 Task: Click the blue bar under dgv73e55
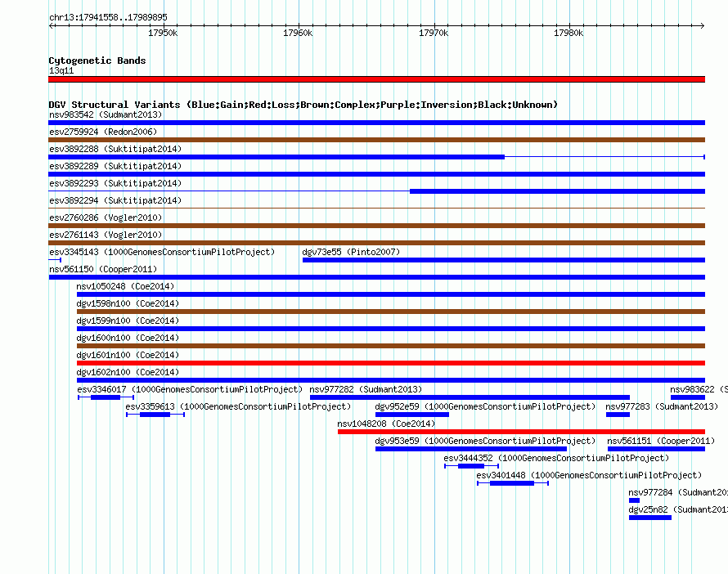504,260
